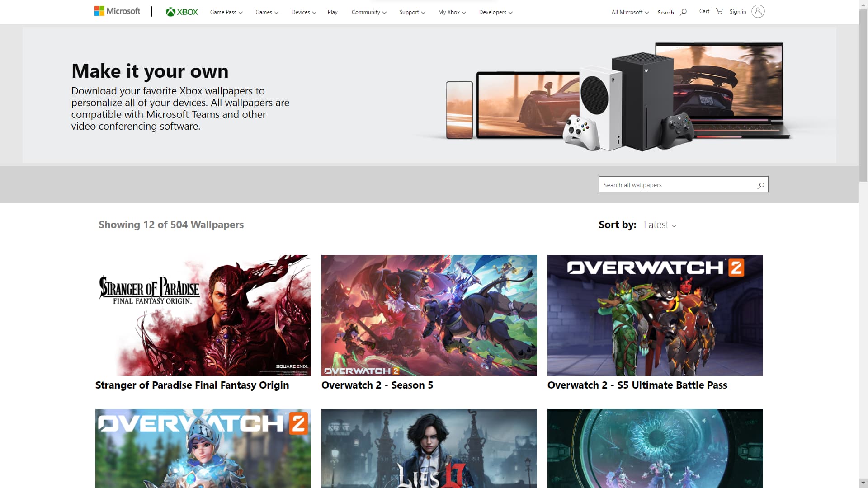Image resolution: width=868 pixels, height=488 pixels.
Task: Click the Microsoft logo
Action: (x=117, y=11)
